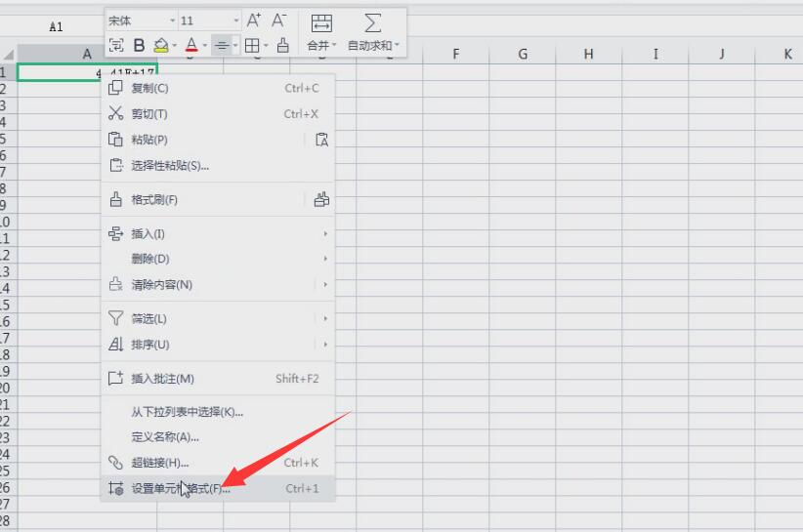Screen dimensions: 803x532
Task: Click 选择性粘贴(S)... in the context menu
Action: [x=170, y=166]
